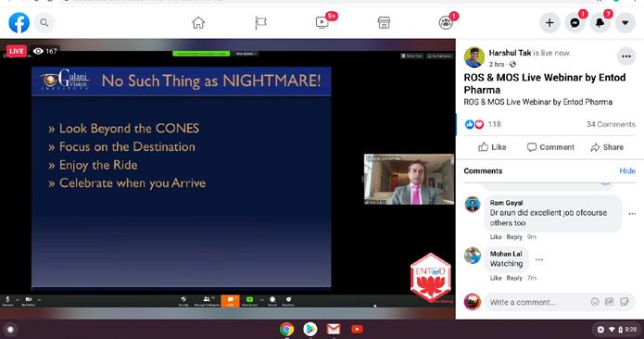Click the Comment button under post
The image size is (644, 339).
[550, 147]
